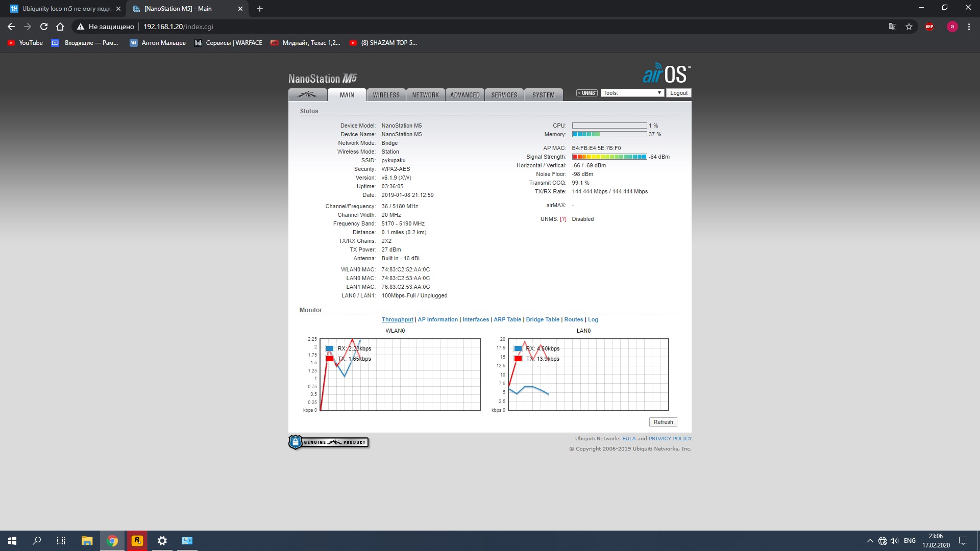Open the SYSTEM tab
Viewport: 980px width, 551px height.
[544, 95]
